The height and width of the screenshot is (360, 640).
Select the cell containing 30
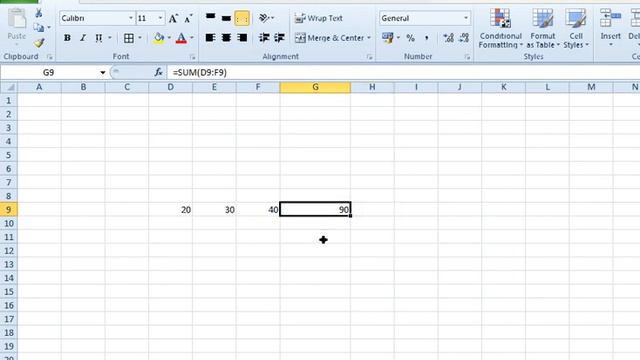(214, 210)
